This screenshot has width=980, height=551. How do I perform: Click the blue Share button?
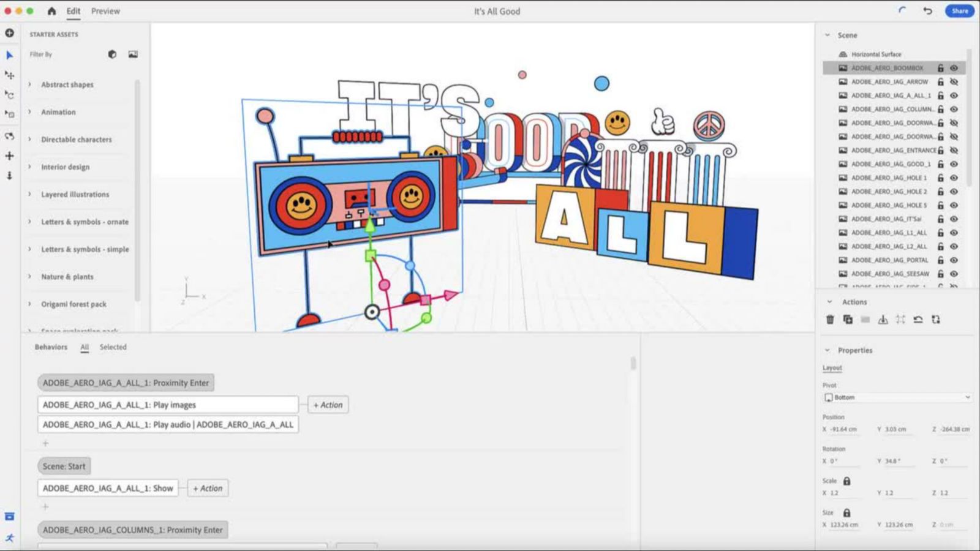pyautogui.click(x=959, y=11)
